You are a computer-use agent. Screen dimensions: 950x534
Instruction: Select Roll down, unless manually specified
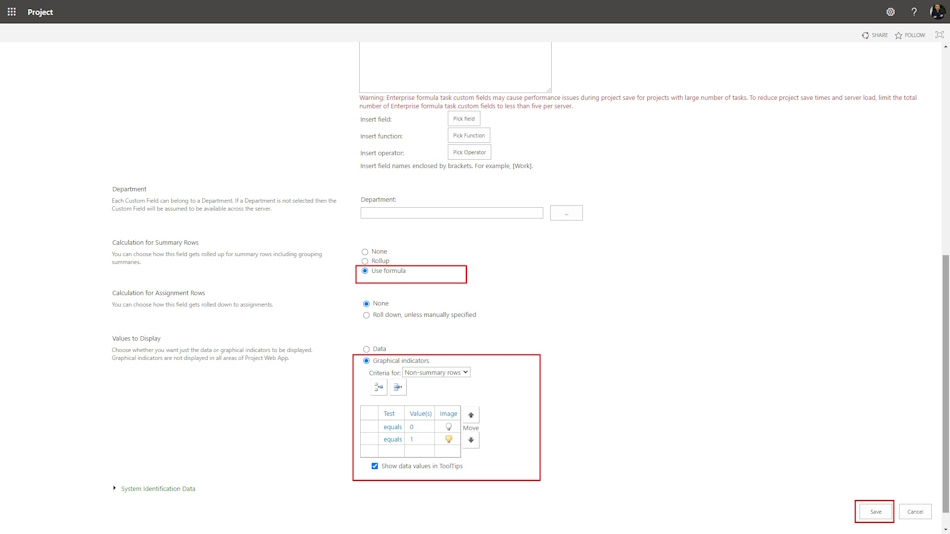366,315
